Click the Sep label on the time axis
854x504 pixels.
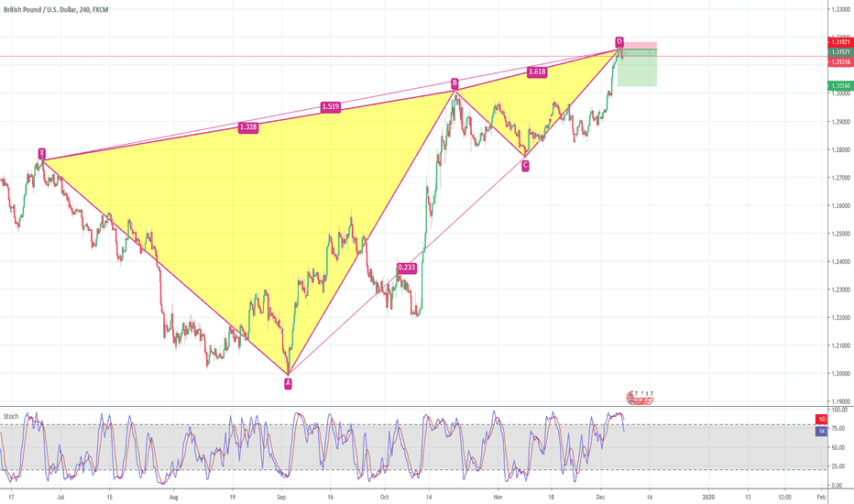click(282, 495)
